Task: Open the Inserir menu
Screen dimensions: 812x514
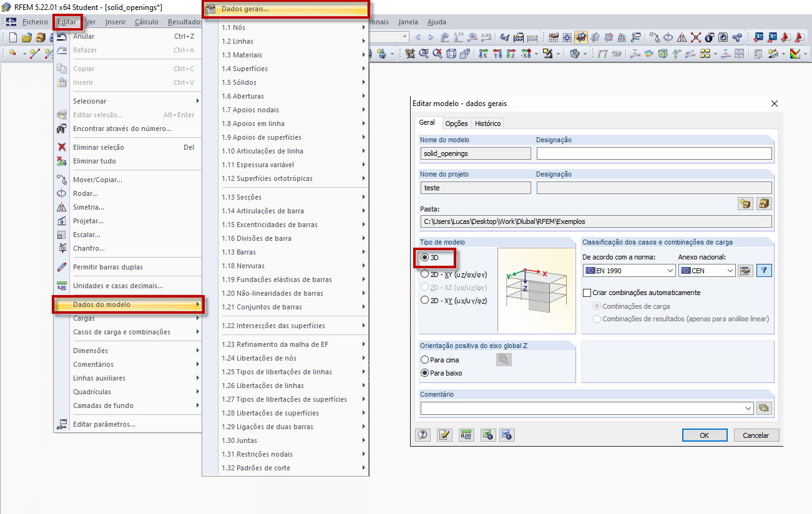Action: pyautogui.click(x=115, y=22)
